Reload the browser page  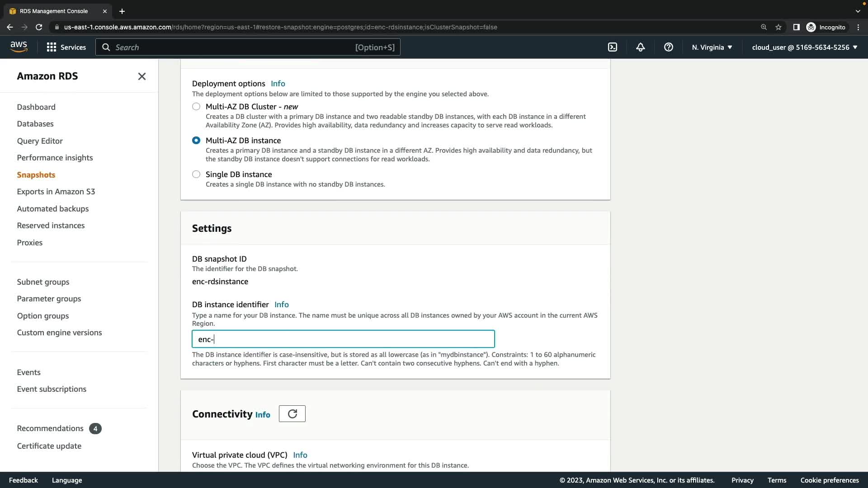[x=39, y=27]
